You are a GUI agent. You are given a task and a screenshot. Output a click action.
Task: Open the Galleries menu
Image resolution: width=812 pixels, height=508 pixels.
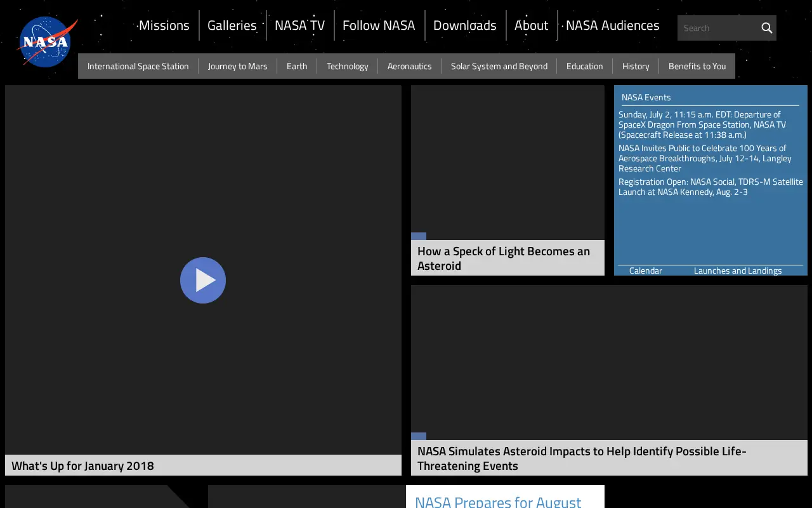[x=232, y=25]
